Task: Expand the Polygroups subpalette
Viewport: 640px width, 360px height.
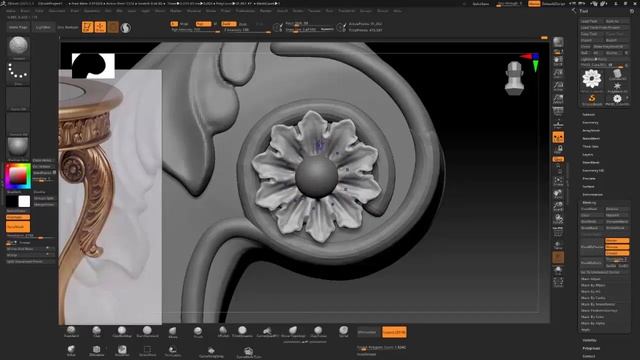Action: pos(591,348)
